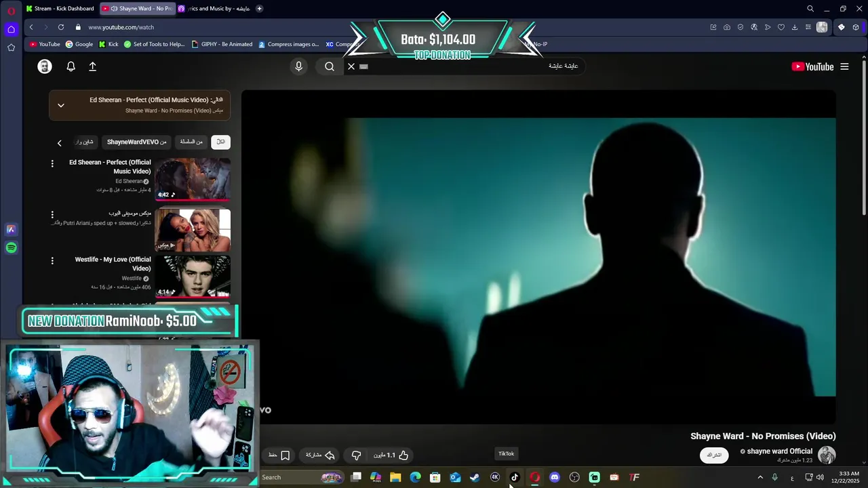Add page to bookmarks heart icon
Image resolution: width=868 pixels, height=488 pixels.
(x=781, y=27)
